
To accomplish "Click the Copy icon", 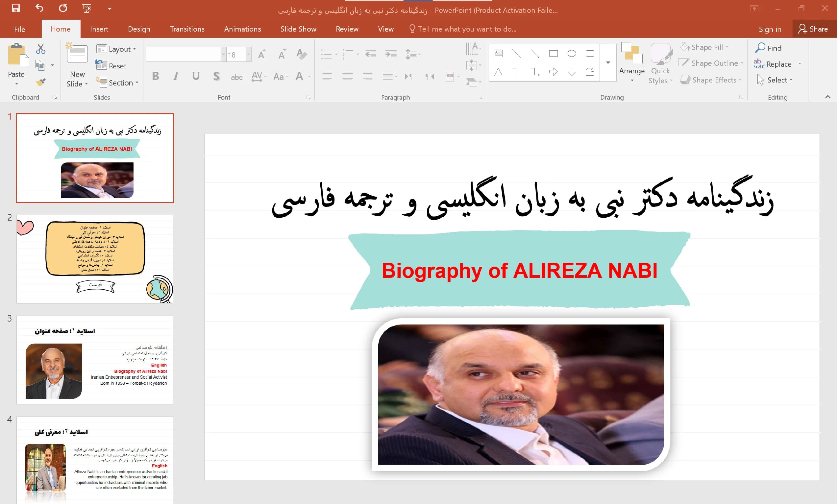I will (x=40, y=65).
